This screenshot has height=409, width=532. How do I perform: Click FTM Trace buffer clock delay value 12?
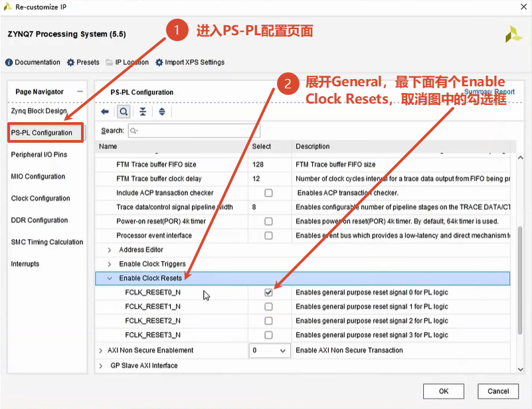(256, 179)
